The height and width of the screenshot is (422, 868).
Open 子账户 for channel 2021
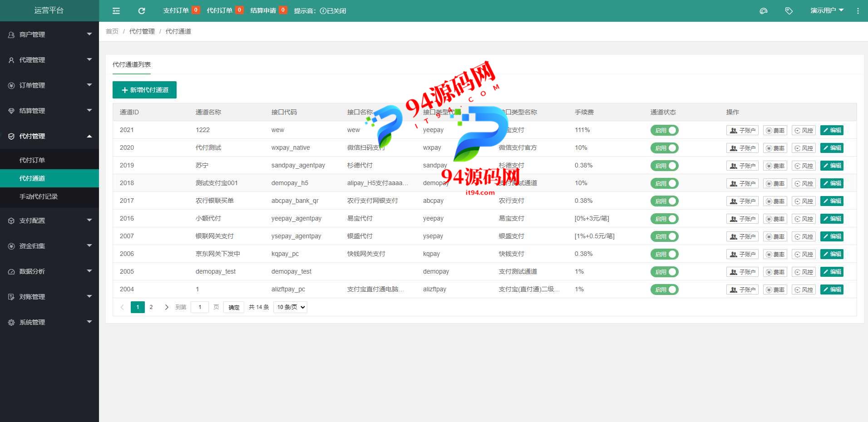742,130
